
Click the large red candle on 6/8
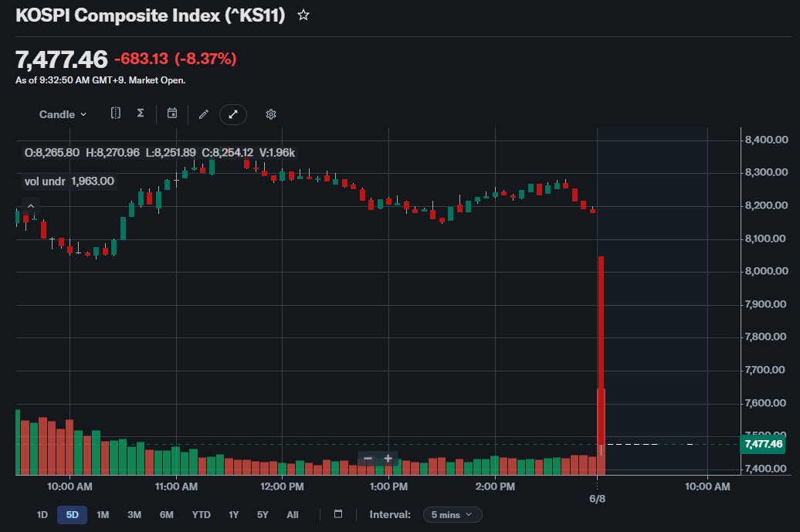pos(601,352)
